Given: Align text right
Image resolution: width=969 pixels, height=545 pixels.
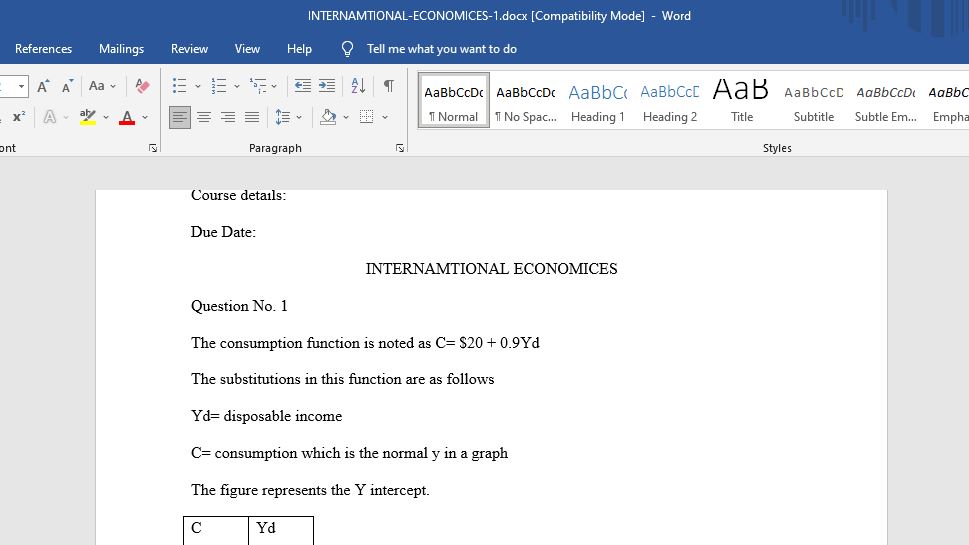Looking at the screenshot, I should pos(228,117).
